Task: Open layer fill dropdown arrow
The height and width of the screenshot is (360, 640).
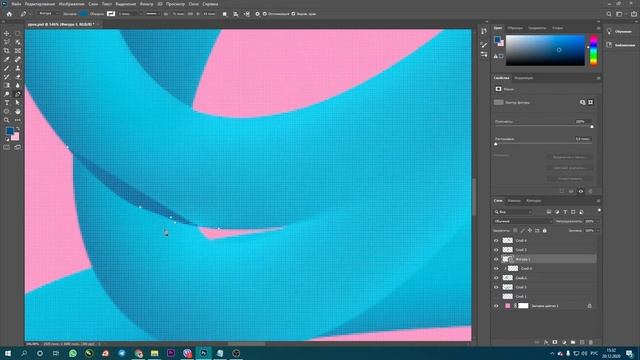Action: click(x=598, y=231)
